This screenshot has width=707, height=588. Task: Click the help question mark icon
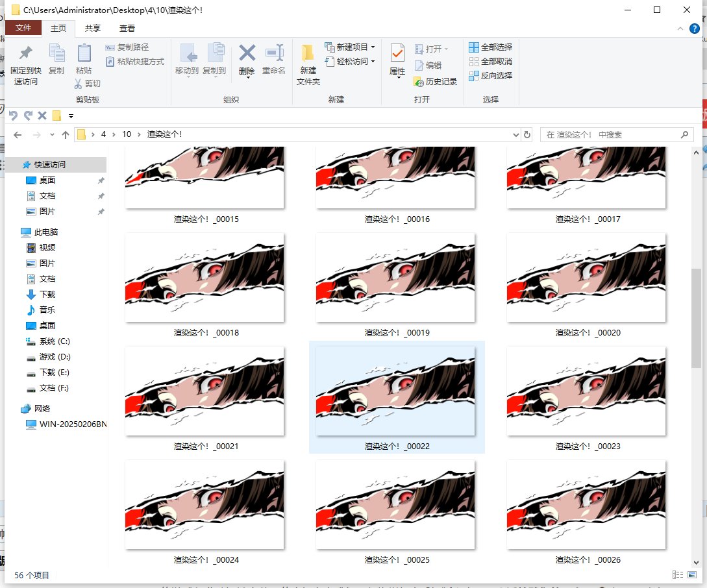tap(694, 29)
